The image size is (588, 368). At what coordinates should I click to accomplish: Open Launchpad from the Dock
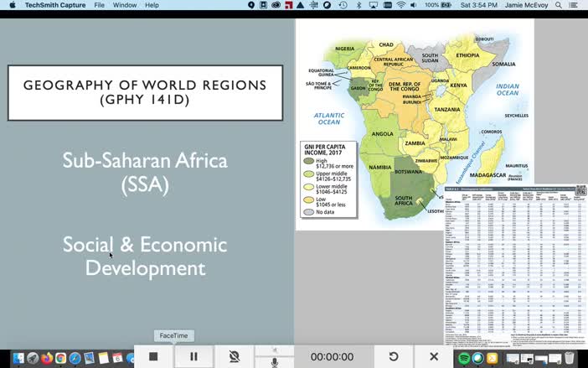tap(33, 358)
